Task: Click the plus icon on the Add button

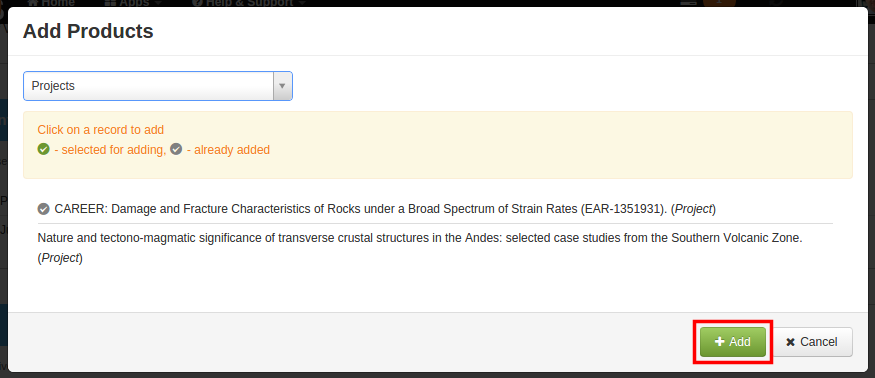Action: 719,342
